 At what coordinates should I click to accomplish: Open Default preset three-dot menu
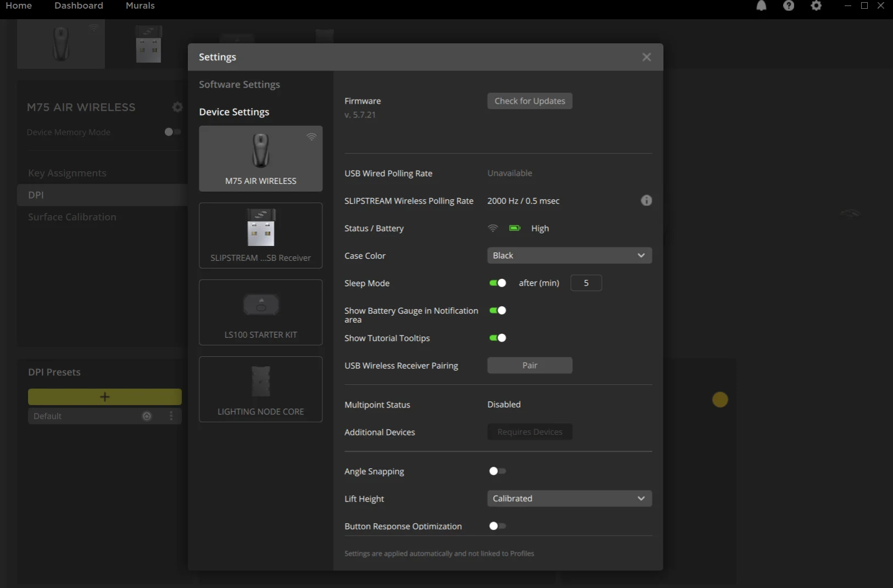point(171,416)
